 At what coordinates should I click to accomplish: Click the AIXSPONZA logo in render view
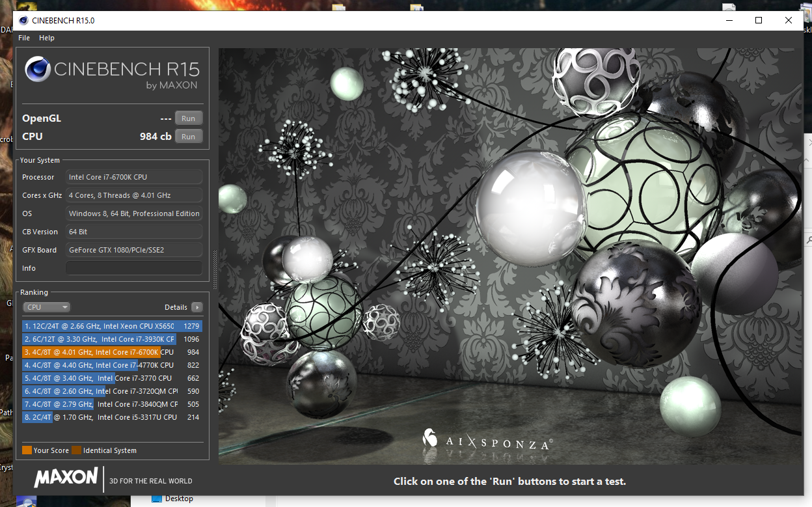(487, 441)
